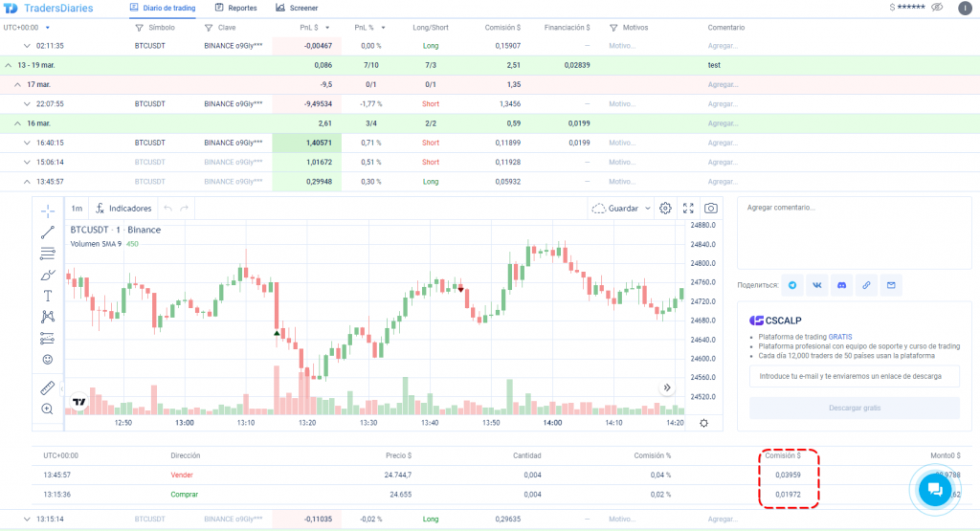980x531 pixels.
Task: Toggle balance visibility eye icon
Action: 936,8
